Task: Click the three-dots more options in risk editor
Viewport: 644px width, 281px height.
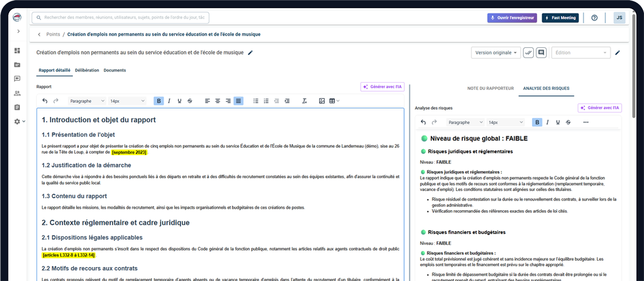Action: click(x=586, y=122)
